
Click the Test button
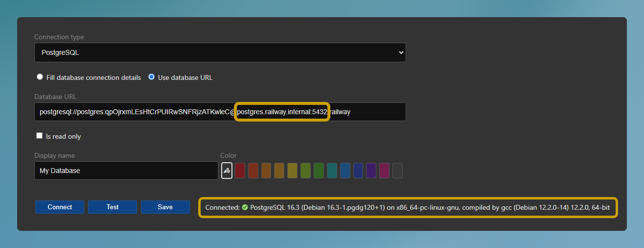(x=113, y=207)
